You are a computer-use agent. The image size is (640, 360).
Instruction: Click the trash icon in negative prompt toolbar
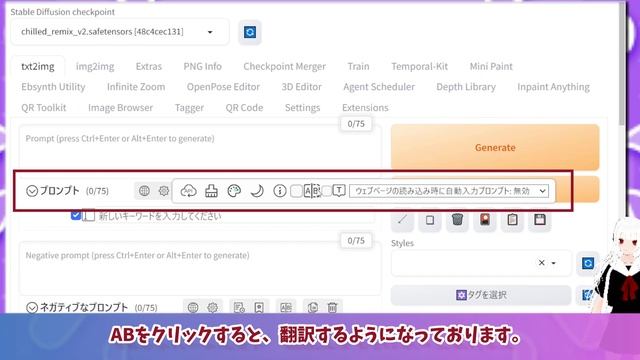332,307
